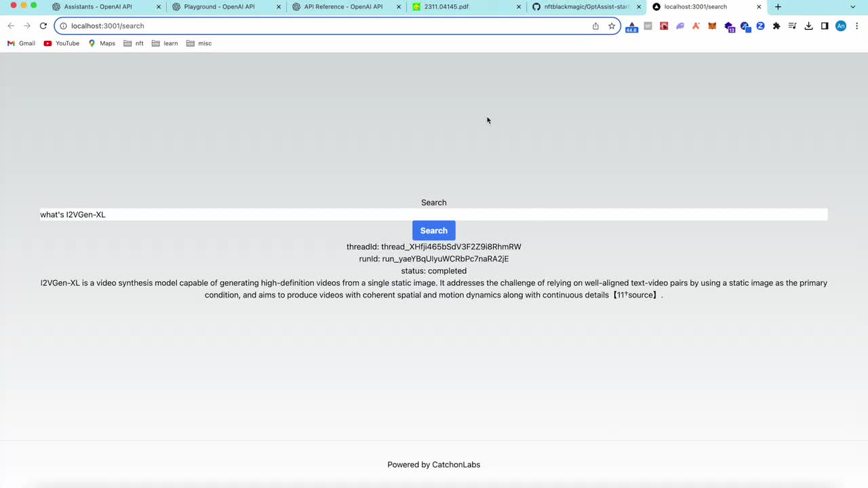Open the Extensions puzzle piece menu
The height and width of the screenshot is (488, 868).
coord(776,26)
